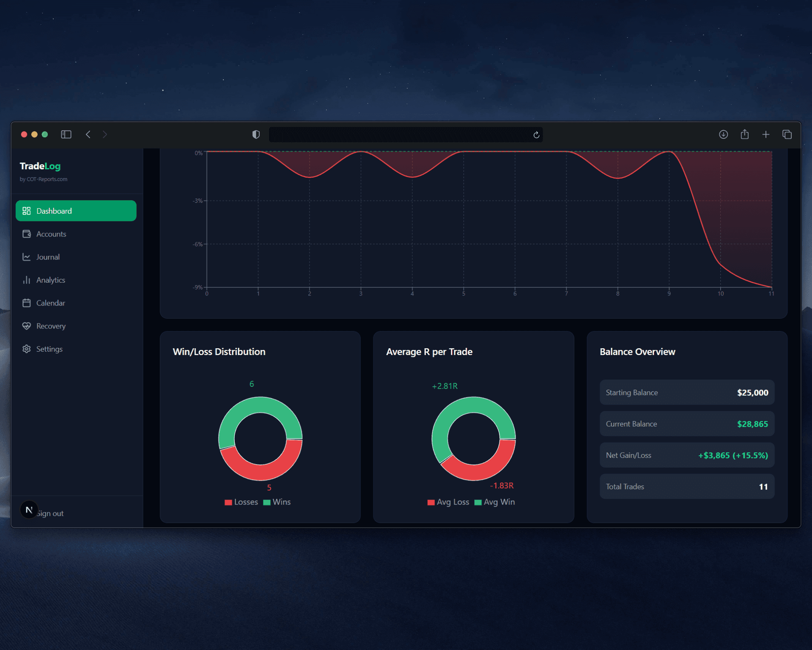The image size is (812, 650).
Task: Click the privacy shield icon in the address bar
Action: 255,134
